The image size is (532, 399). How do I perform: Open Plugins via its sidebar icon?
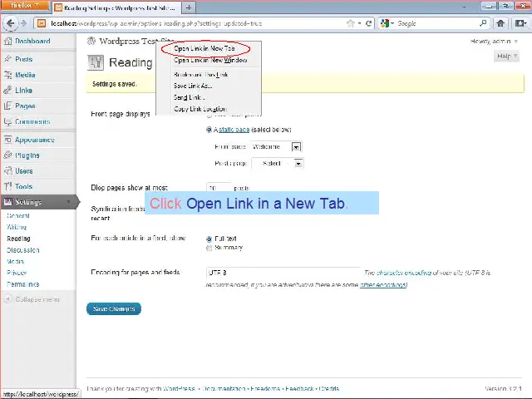point(7,155)
